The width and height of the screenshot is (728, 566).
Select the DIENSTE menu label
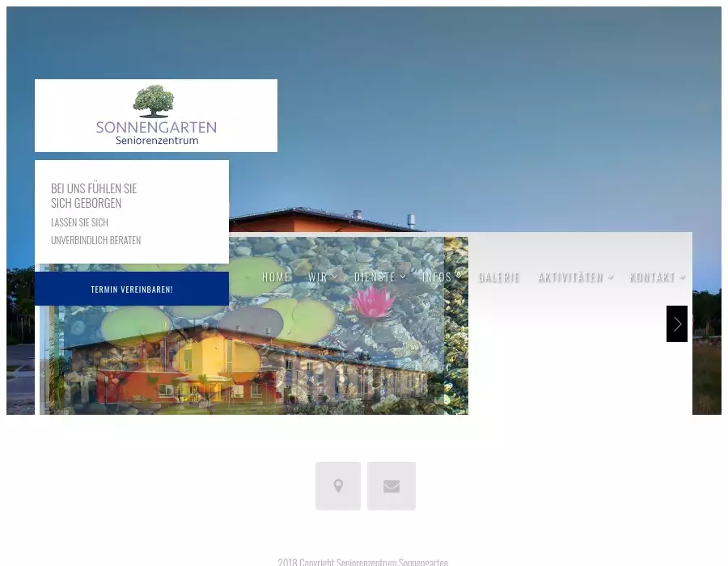click(375, 277)
